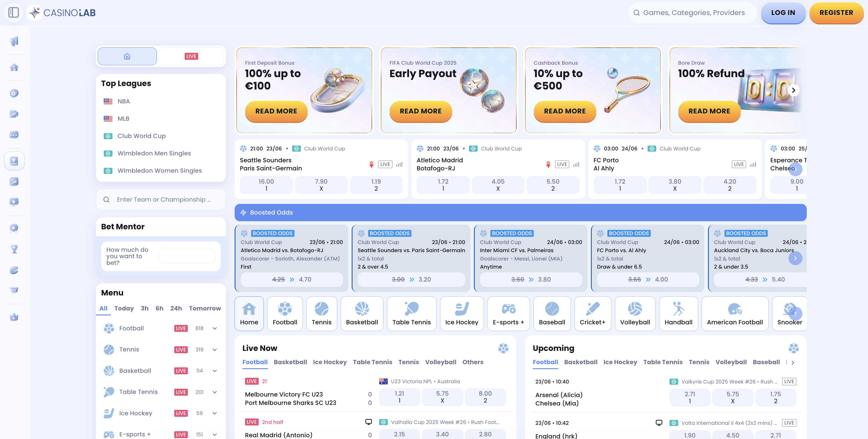868x439 pixels.
Task: Toggle the sidebar collapse icon
Action: (x=14, y=12)
